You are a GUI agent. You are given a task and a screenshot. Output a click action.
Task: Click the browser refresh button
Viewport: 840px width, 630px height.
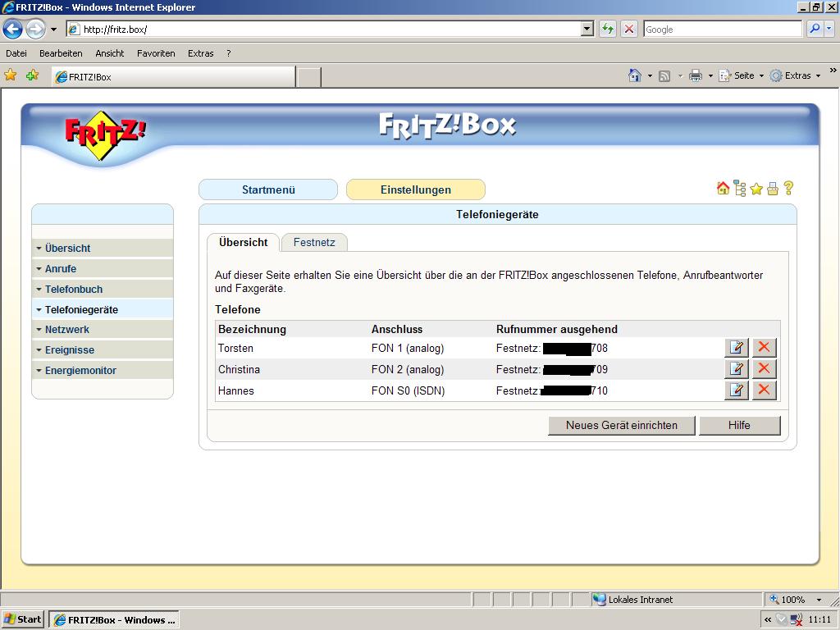tap(608, 30)
